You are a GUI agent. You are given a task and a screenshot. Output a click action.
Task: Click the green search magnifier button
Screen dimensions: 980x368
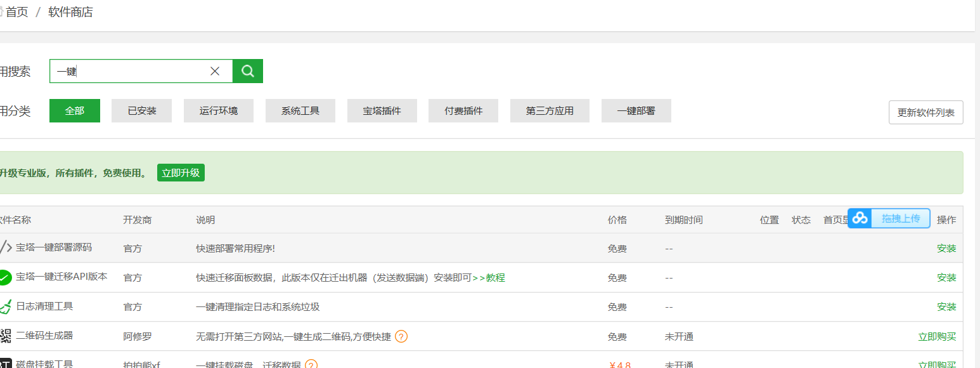click(248, 71)
